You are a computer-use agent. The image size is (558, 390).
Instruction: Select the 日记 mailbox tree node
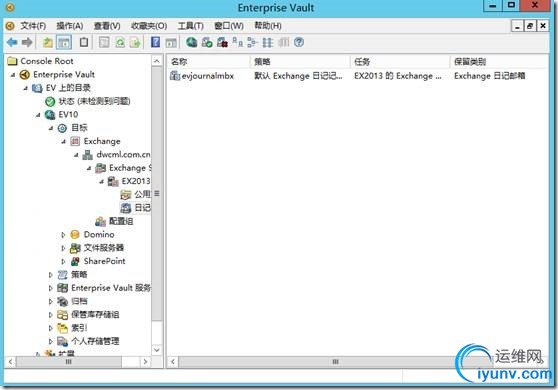coord(142,208)
